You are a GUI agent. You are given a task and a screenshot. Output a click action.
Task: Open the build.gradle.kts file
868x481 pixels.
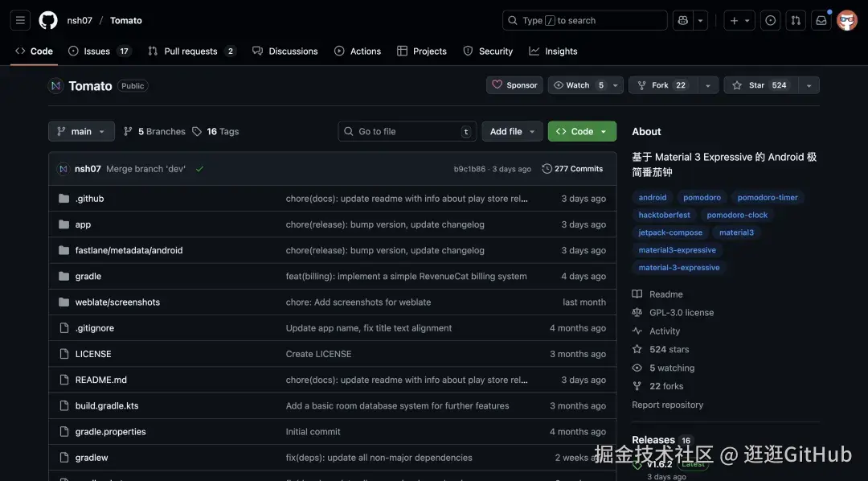pyautogui.click(x=107, y=405)
